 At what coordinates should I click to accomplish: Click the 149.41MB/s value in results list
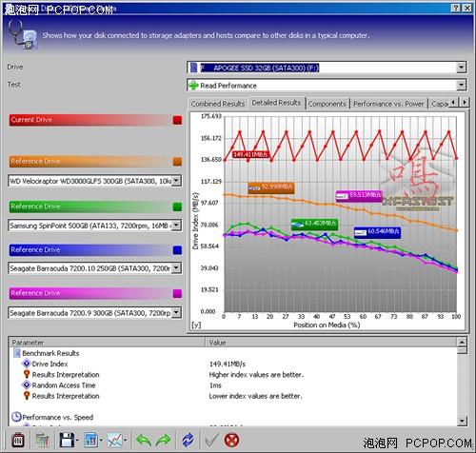tap(228, 364)
